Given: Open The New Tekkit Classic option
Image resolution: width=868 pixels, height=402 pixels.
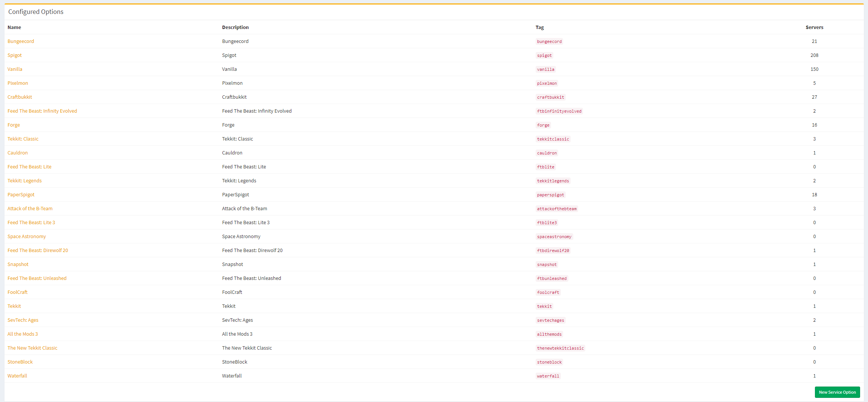Looking at the screenshot, I should coord(32,348).
